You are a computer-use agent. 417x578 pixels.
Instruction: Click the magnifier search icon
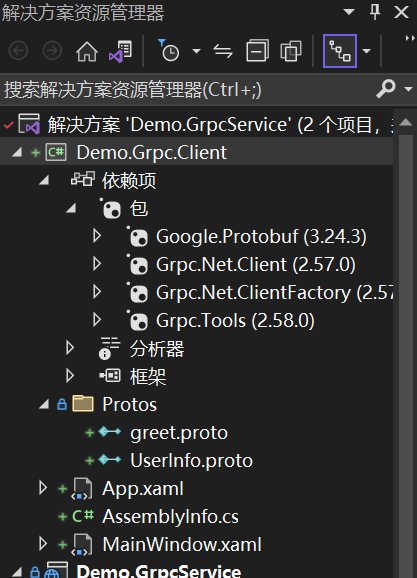point(386,88)
